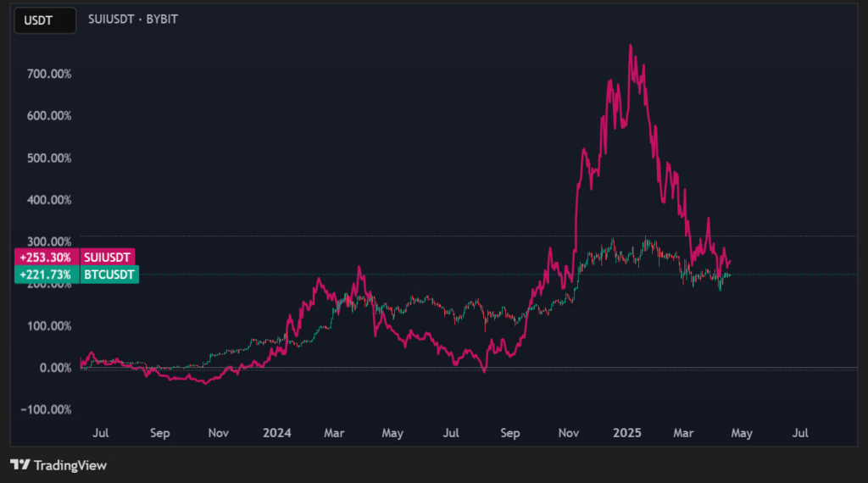Click the SUIUSDT · BYBIT symbol title
868x483 pixels.
[133, 18]
